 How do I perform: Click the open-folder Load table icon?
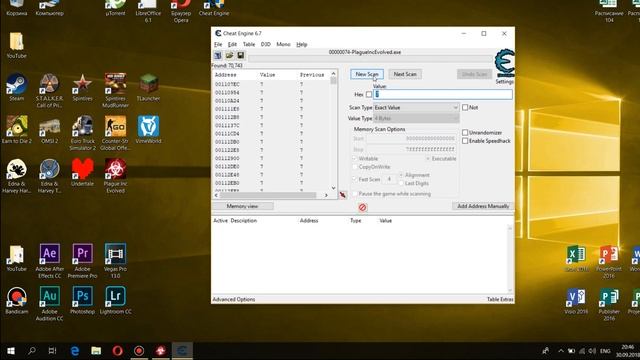coord(229,56)
